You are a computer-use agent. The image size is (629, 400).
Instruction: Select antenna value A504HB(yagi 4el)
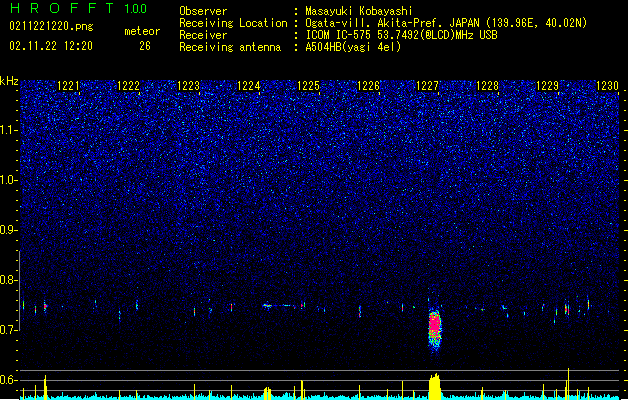tap(353, 47)
